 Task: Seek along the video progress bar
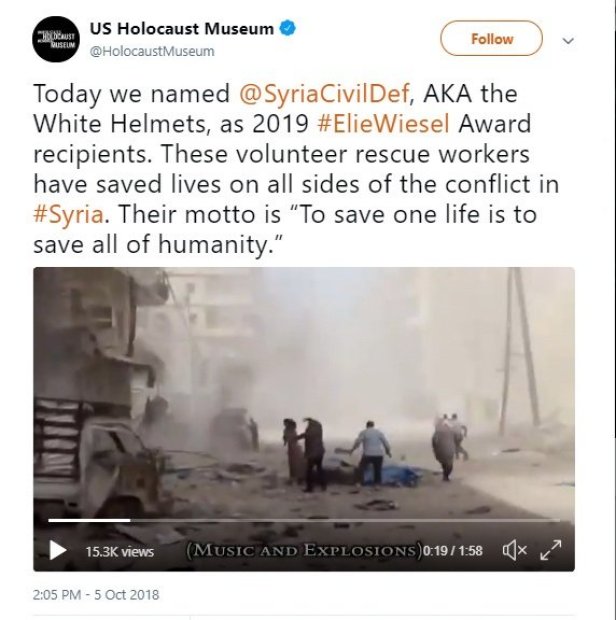(x=304, y=520)
